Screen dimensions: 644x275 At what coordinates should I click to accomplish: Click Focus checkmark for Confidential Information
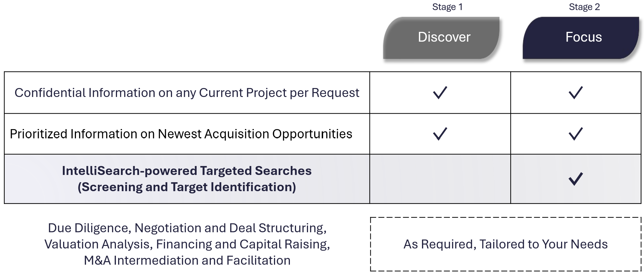[576, 93]
